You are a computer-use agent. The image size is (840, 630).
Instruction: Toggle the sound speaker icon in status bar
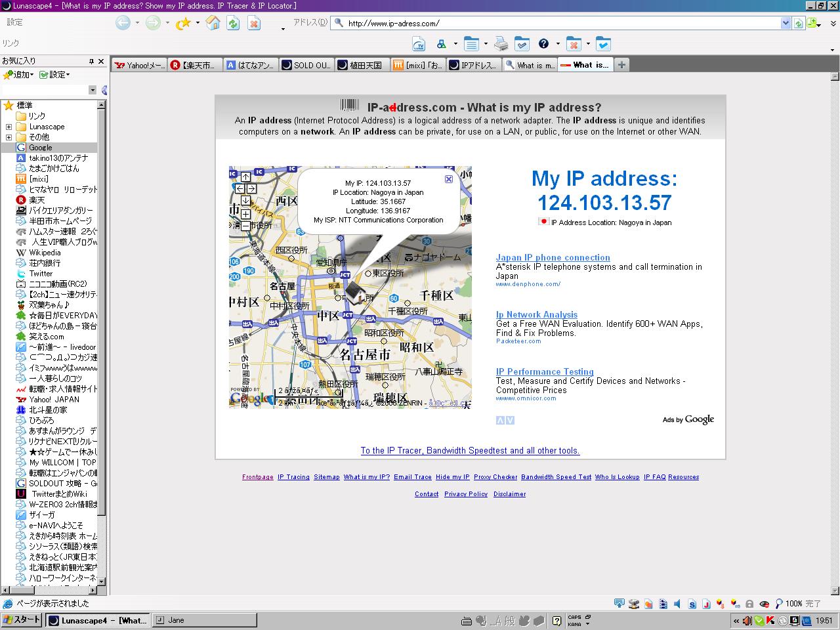pos(677,604)
